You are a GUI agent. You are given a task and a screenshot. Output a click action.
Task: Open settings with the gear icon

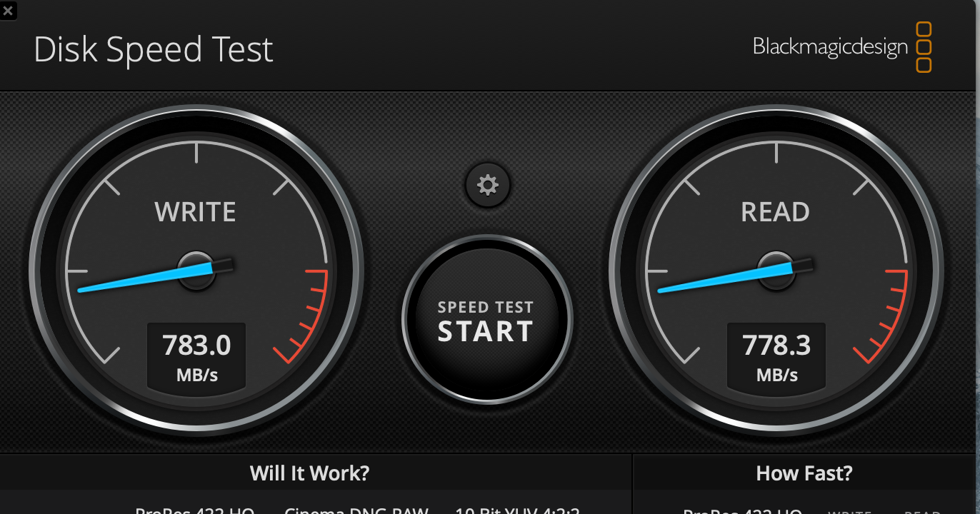pyautogui.click(x=488, y=186)
